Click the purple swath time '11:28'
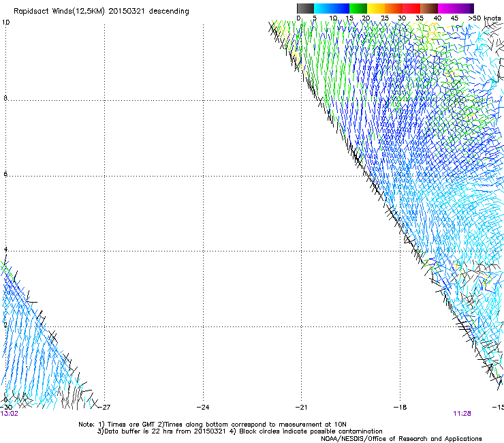This screenshot has height=443, width=504. click(x=462, y=414)
